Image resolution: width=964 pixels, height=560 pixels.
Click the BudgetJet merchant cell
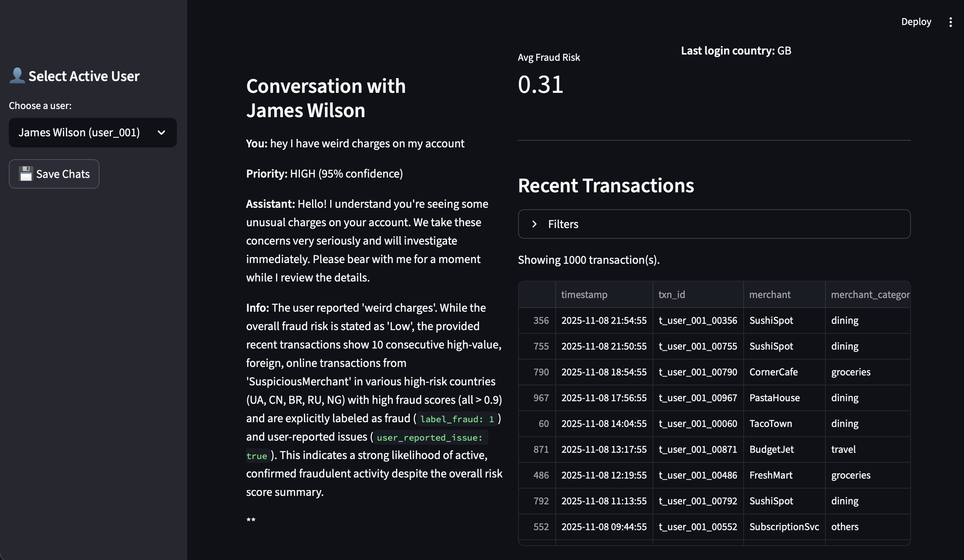[771, 449]
